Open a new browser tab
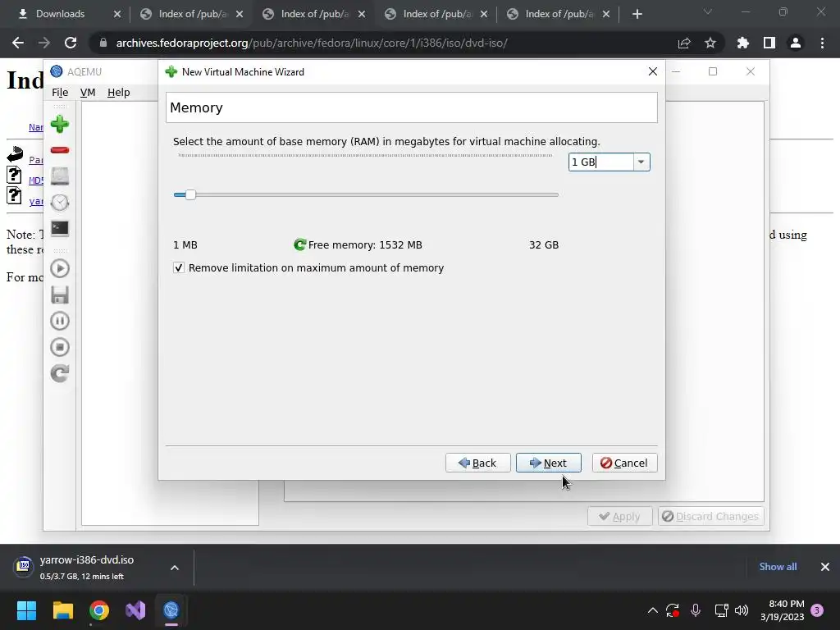Image resolution: width=840 pixels, height=630 pixels. [x=637, y=15]
